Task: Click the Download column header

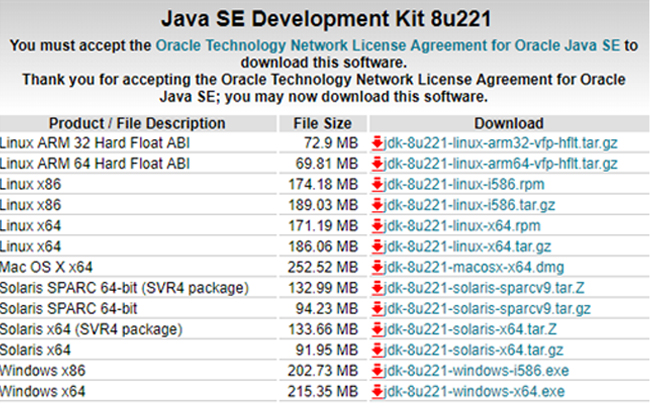Action: tap(509, 123)
